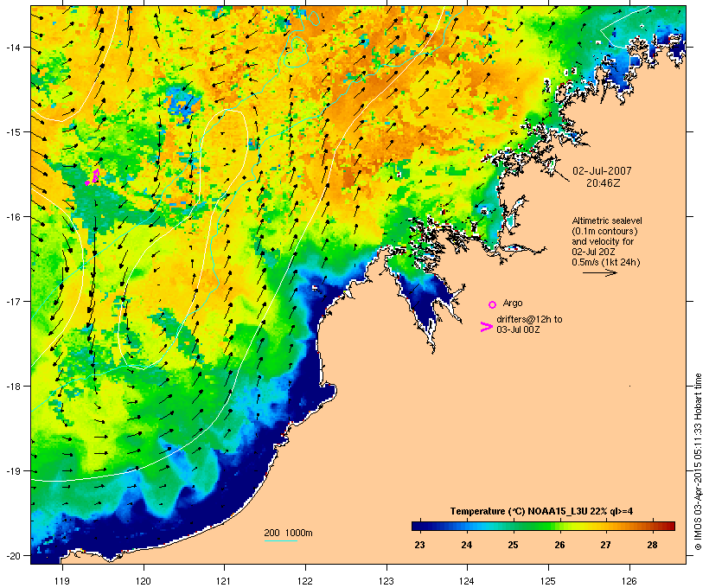Click the longitude axis label 120
709x588 pixels.
[144, 581]
